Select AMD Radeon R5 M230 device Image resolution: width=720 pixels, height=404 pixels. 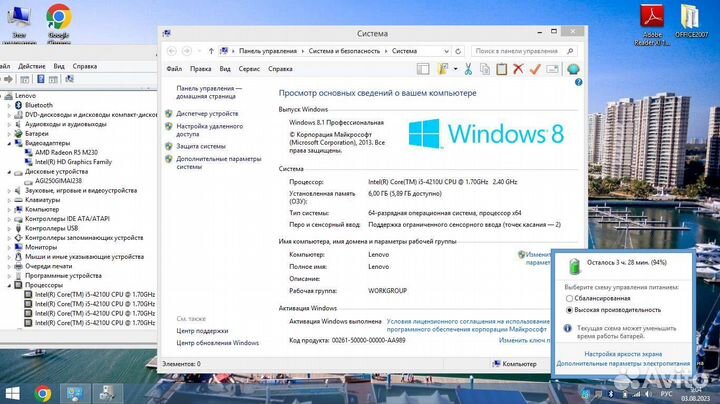point(66,152)
